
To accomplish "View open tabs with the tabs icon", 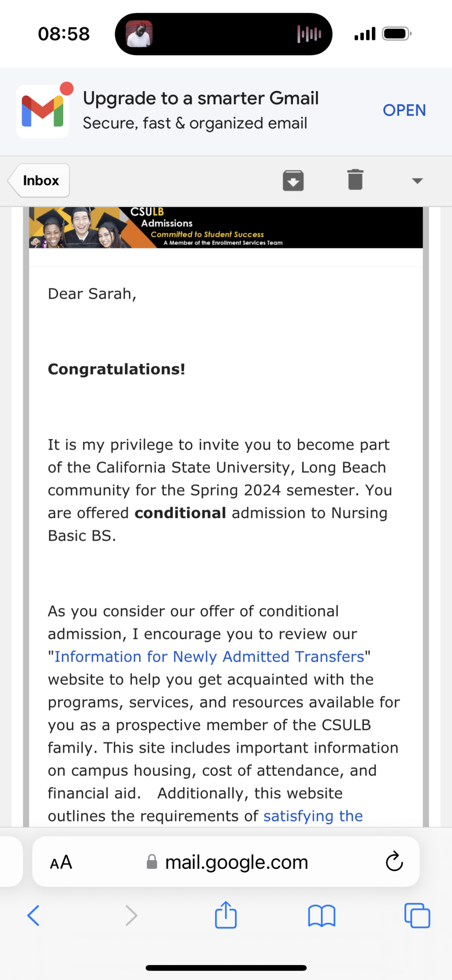I will (x=417, y=915).
